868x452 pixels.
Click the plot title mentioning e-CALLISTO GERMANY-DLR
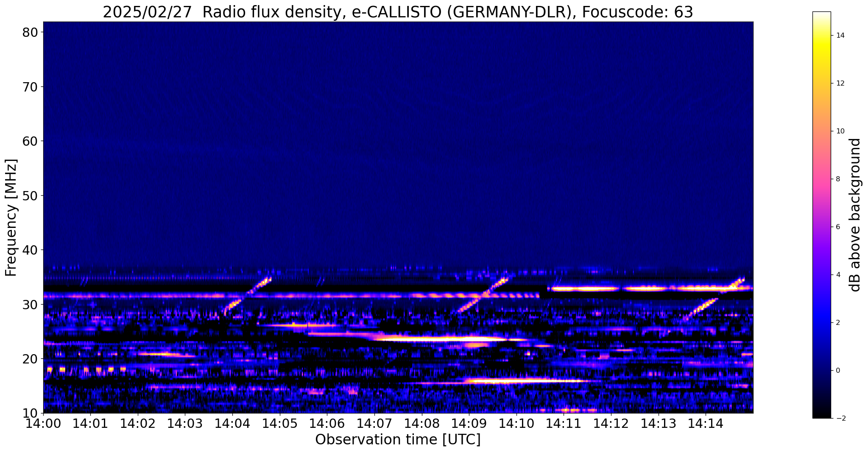(398, 12)
